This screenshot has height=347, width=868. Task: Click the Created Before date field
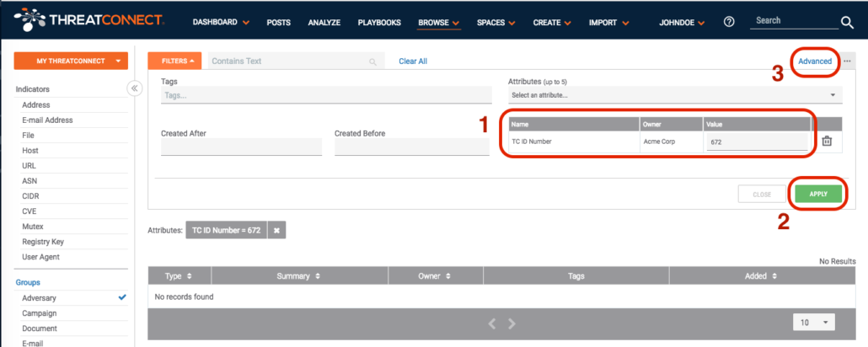(412, 147)
